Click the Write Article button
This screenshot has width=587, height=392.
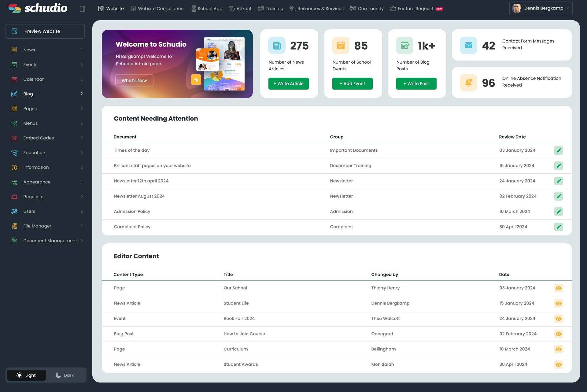288,83
